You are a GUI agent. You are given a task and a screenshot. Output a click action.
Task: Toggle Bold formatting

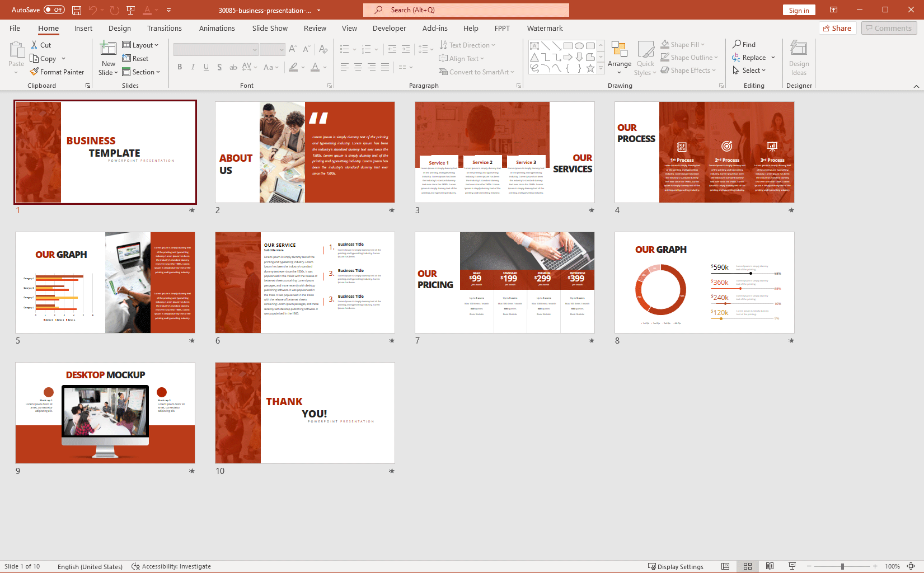(180, 67)
